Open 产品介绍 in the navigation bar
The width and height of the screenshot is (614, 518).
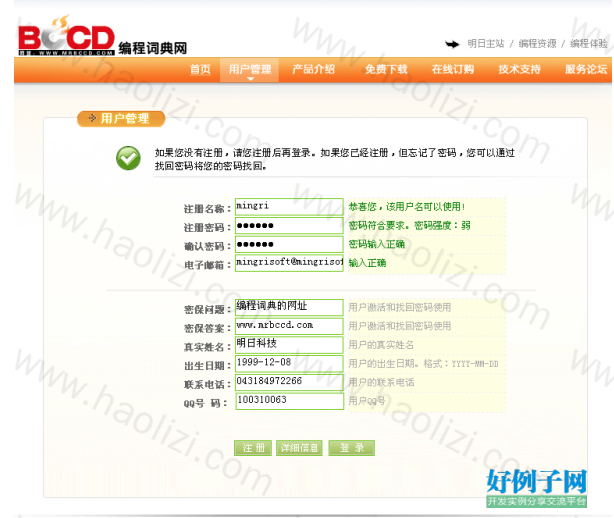pyautogui.click(x=313, y=69)
